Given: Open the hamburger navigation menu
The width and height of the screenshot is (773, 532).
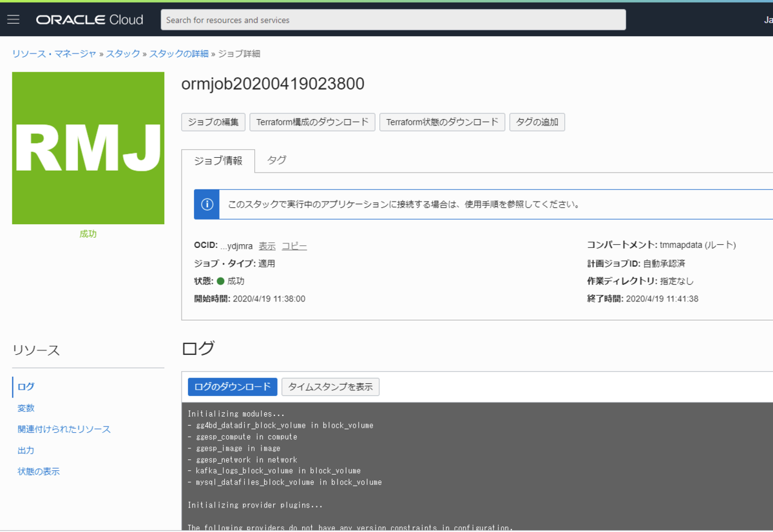Looking at the screenshot, I should point(14,19).
